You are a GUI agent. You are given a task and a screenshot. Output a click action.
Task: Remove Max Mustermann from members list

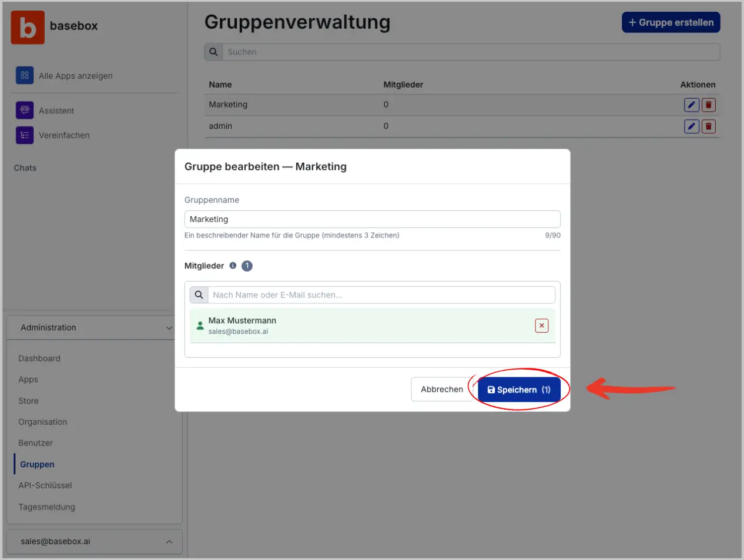point(541,326)
